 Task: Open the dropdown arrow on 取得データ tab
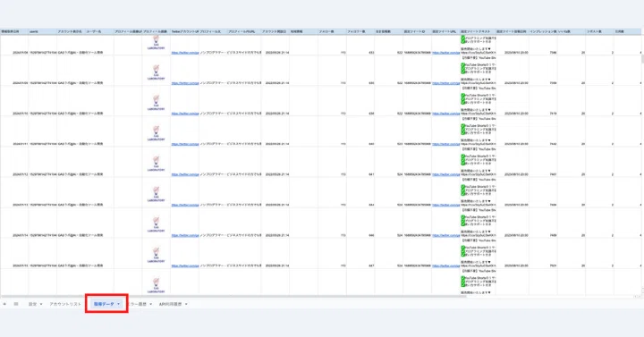click(119, 304)
